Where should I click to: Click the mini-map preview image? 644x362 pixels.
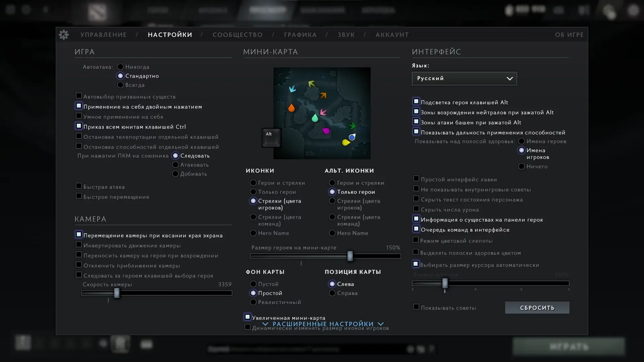click(322, 113)
